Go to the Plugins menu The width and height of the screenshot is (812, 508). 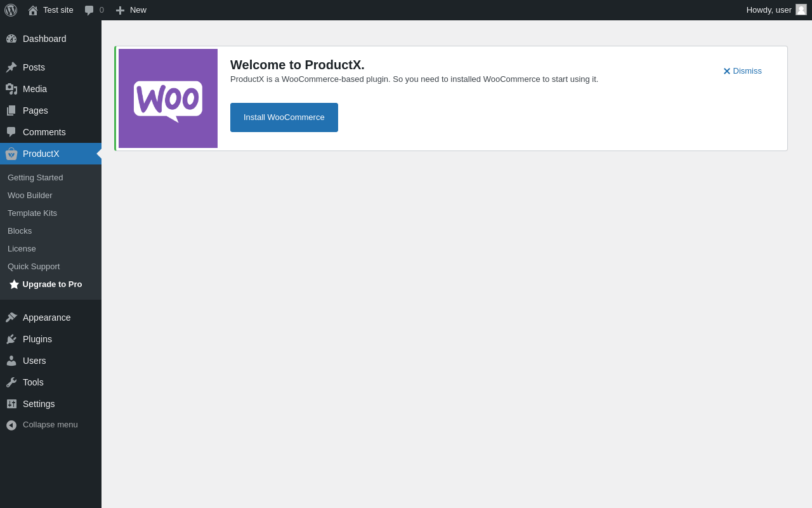(x=51, y=339)
